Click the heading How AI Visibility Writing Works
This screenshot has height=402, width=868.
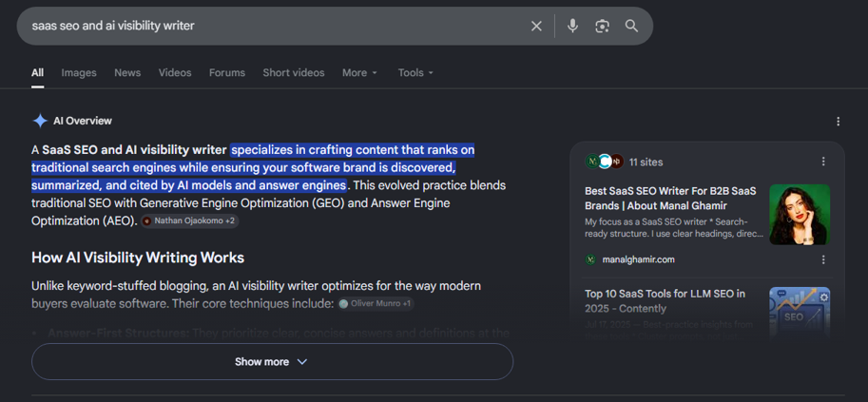click(138, 258)
